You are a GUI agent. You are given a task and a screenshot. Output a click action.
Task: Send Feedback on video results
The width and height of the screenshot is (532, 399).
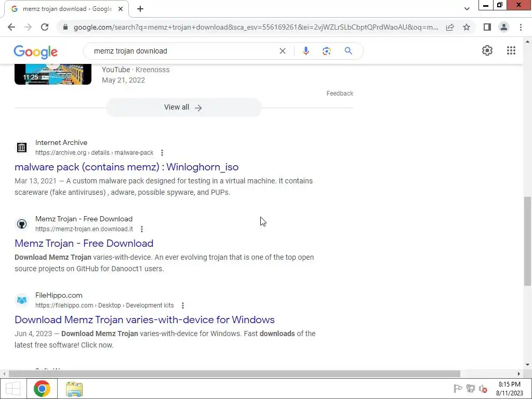(x=340, y=94)
